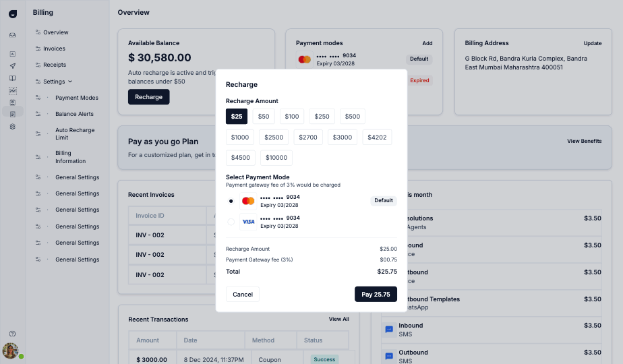Open the inbox icon in left rail
Image resolution: width=623 pixels, height=364 pixels.
(x=13, y=35)
